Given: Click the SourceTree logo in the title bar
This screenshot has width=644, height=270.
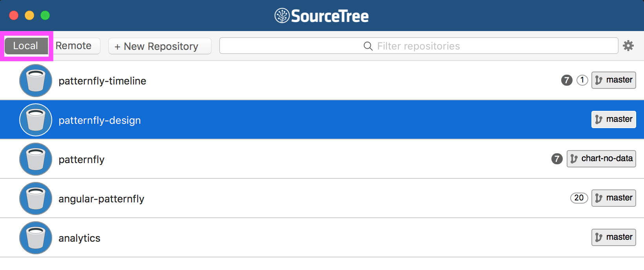Looking at the screenshot, I should (321, 15).
